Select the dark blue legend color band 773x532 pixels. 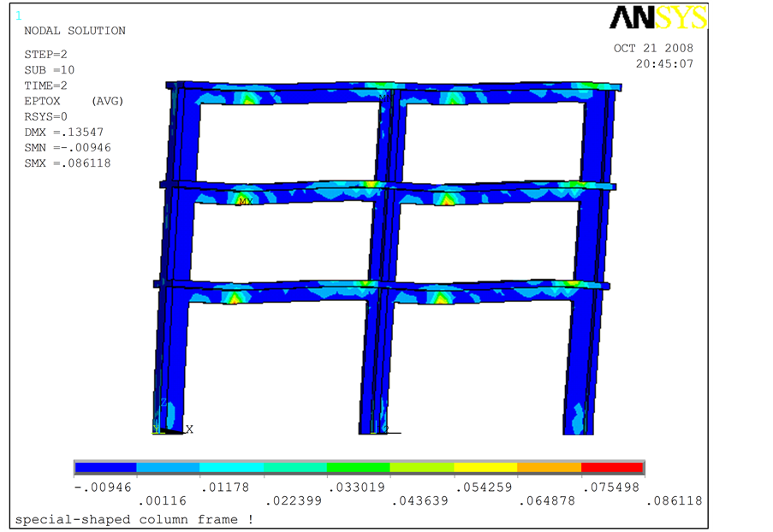105,468
